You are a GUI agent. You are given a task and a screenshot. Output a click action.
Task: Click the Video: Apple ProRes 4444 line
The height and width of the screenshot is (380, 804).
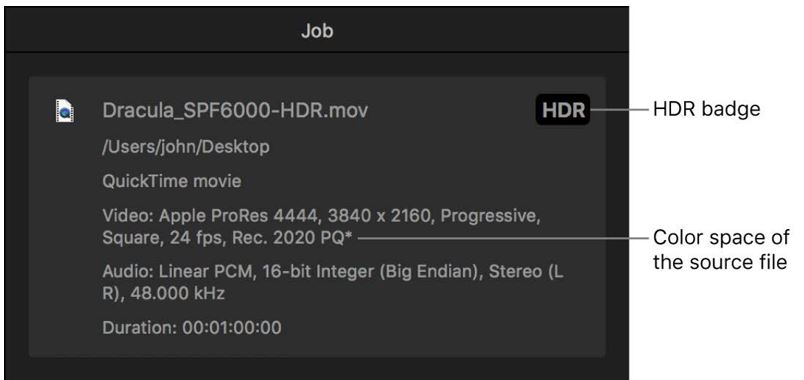321,216
